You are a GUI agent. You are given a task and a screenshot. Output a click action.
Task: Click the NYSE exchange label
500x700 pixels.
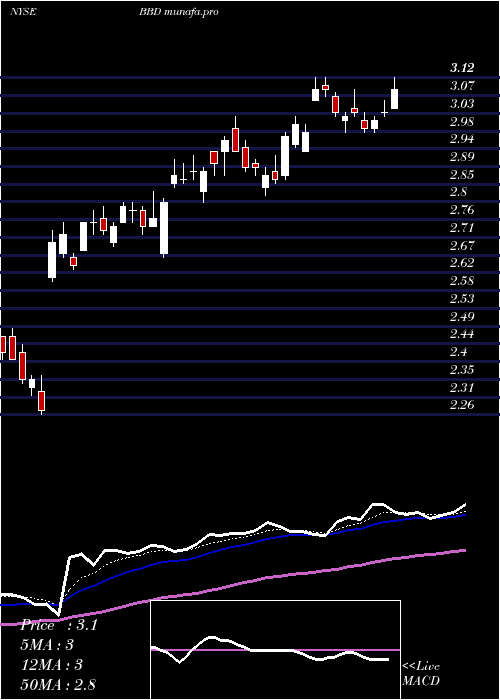tap(23, 12)
